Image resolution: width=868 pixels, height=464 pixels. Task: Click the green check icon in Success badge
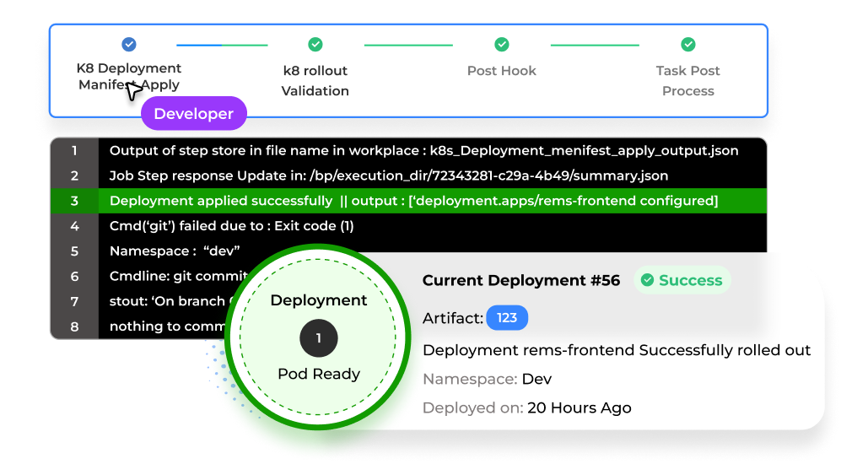tap(647, 280)
